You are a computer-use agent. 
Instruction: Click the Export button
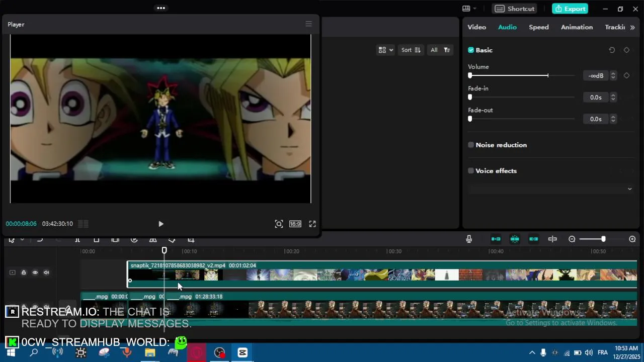coord(570,9)
